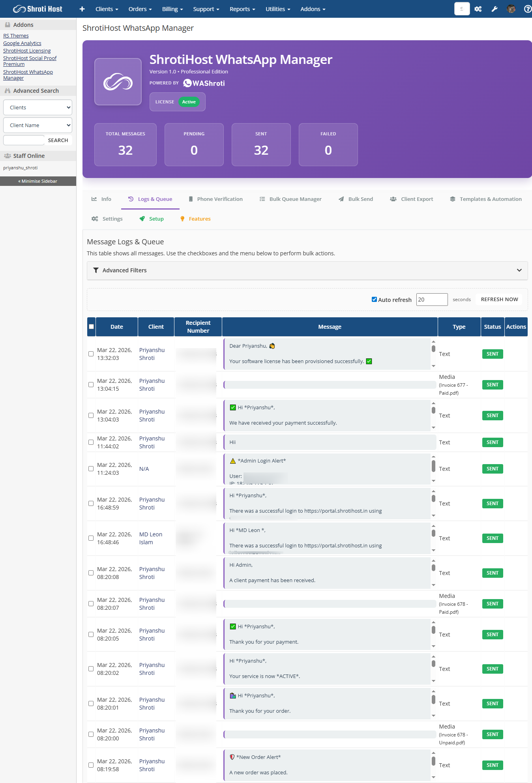Click the Bulk Queue Manager list icon
Viewport: 532px width, 783px height.
[262, 199]
